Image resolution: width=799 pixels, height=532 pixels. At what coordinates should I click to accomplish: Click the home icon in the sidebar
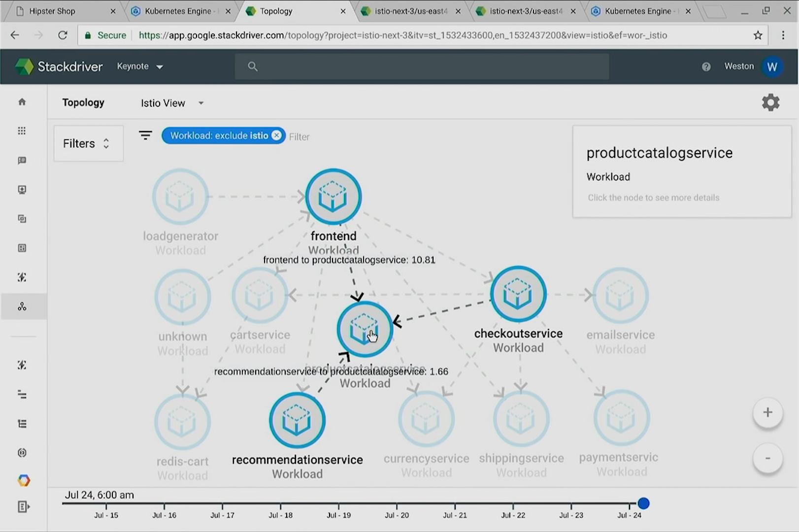[x=22, y=102]
